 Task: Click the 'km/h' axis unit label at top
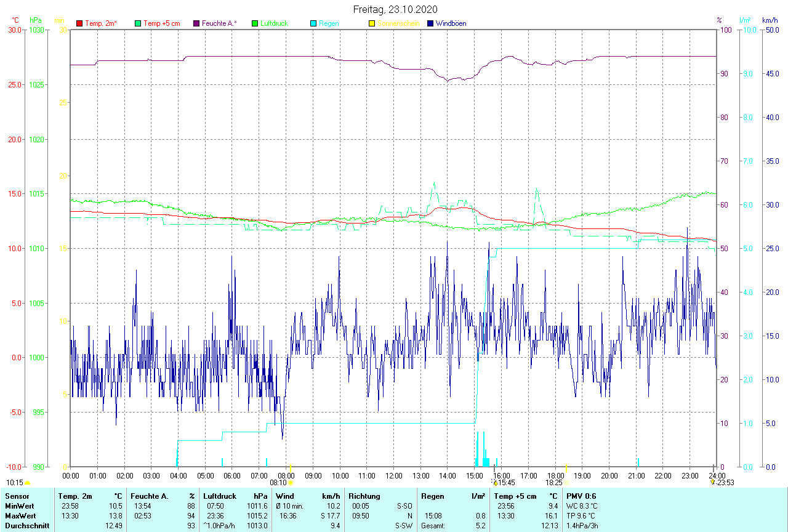coord(770,20)
